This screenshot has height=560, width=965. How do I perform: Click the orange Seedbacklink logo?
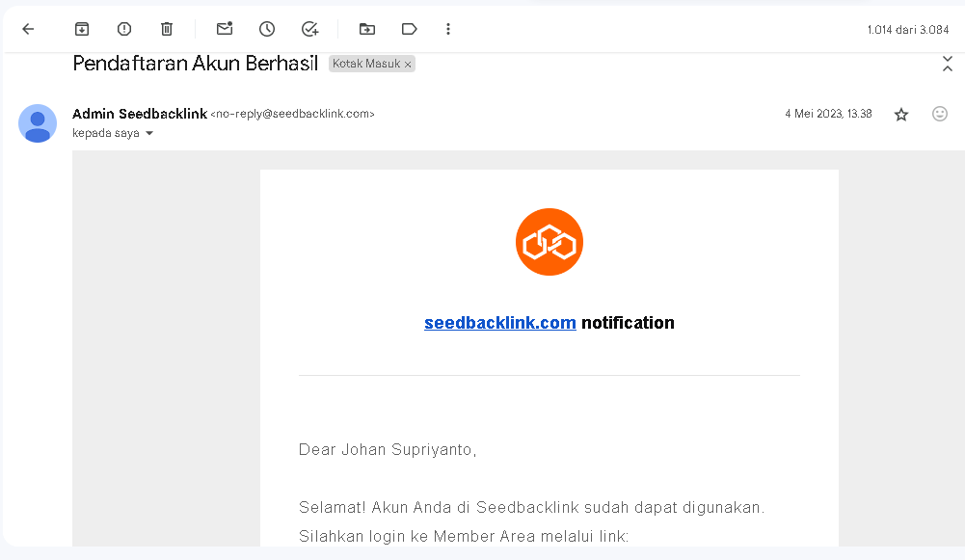549,242
